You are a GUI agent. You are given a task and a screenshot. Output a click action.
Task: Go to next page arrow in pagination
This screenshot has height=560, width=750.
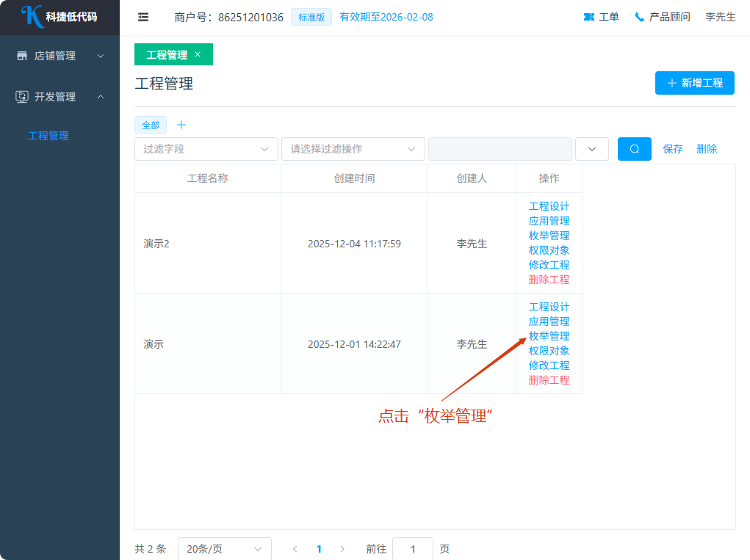point(342,549)
